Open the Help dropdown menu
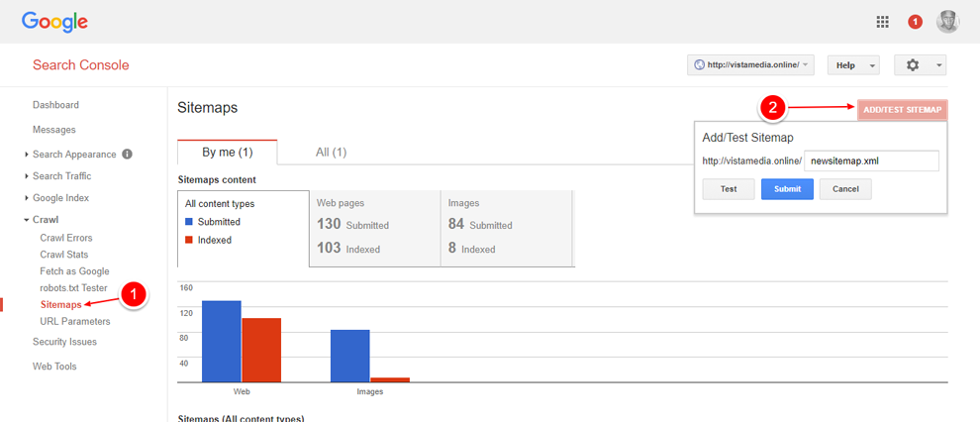 coord(852,65)
